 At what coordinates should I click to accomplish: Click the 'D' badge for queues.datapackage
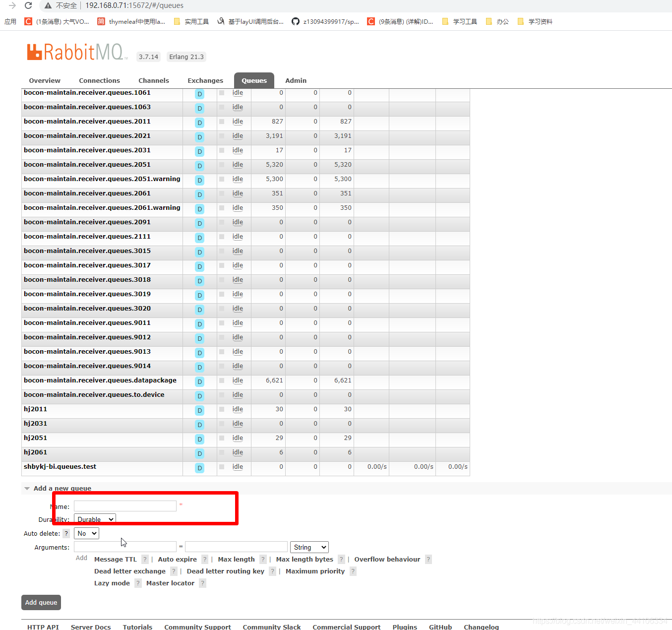click(x=200, y=381)
